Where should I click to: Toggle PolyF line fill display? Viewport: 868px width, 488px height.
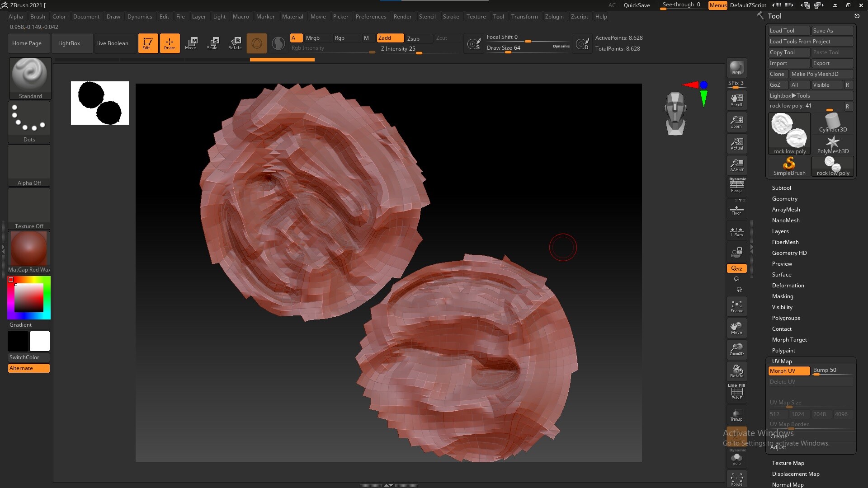coord(736,392)
